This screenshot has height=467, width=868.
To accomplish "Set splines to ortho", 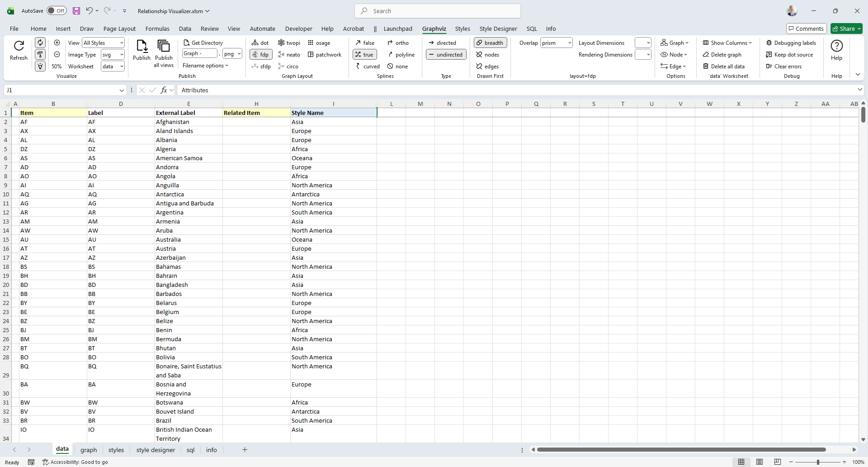I will (x=398, y=43).
